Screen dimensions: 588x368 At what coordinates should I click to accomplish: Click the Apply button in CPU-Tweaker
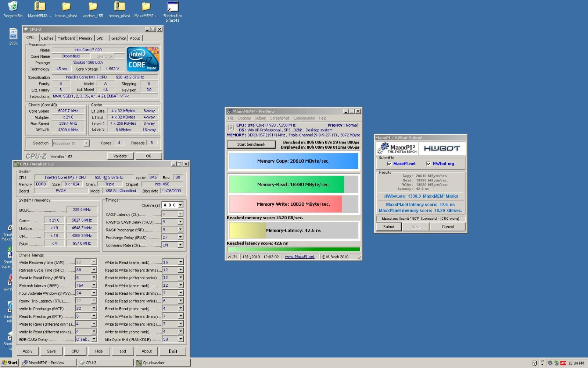click(28, 351)
